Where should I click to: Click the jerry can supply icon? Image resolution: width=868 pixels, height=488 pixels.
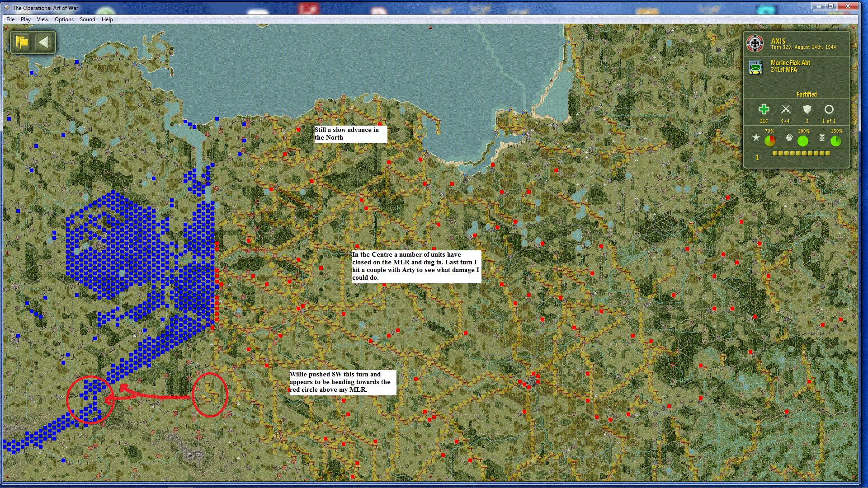822,137
